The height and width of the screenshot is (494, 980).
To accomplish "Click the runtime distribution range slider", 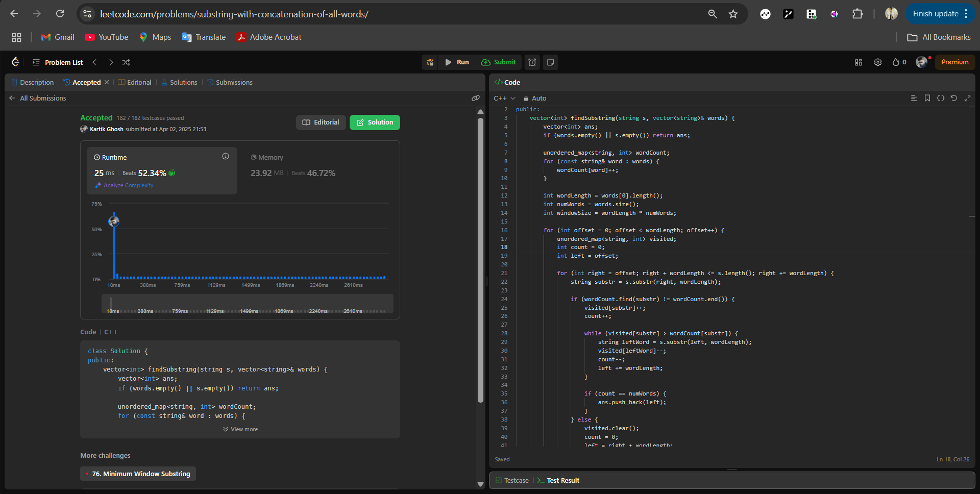I will coord(248,304).
